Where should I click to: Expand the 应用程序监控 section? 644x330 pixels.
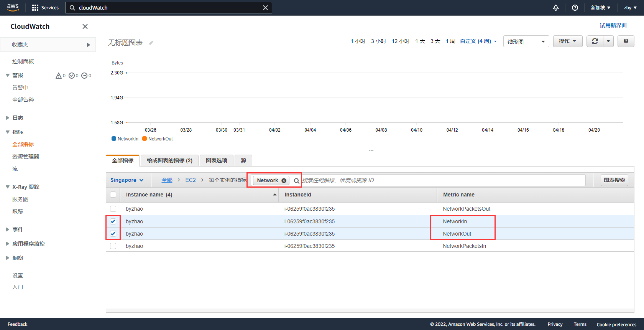pyautogui.click(x=8, y=244)
